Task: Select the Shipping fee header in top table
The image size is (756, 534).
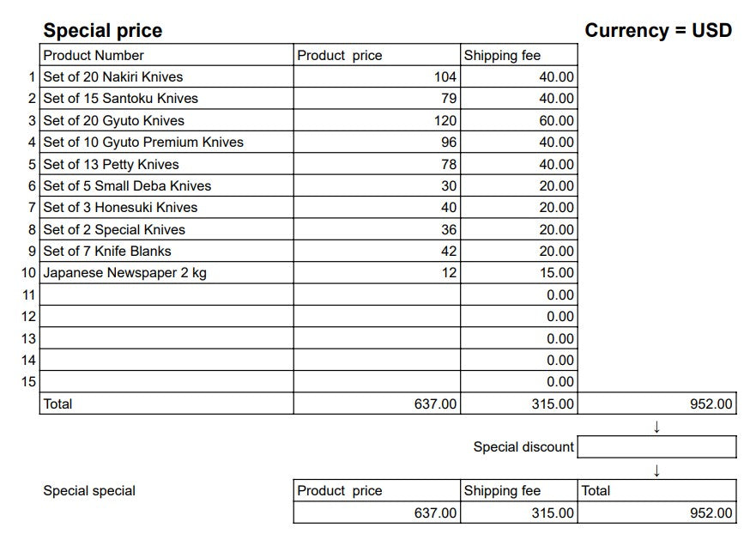Action: click(519, 55)
